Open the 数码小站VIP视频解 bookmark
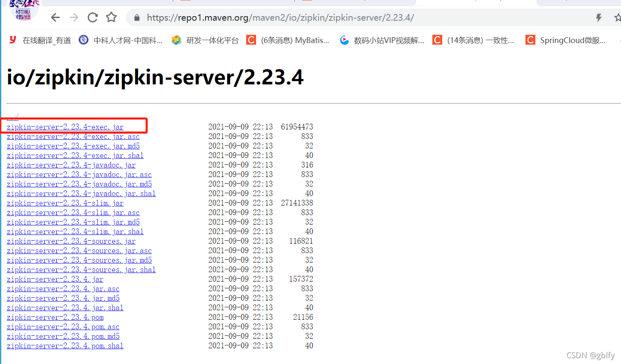Image resolution: width=621 pixels, height=364 pixels. point(382,40)
